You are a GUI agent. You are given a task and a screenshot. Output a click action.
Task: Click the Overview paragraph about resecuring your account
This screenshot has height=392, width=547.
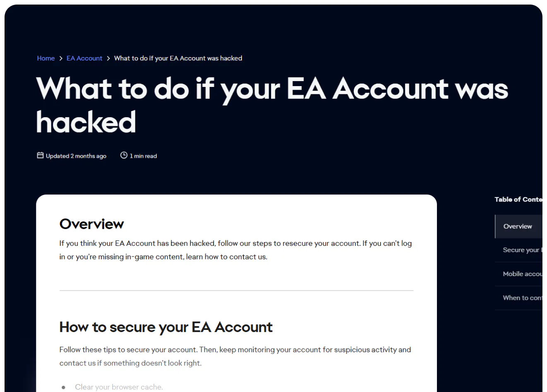coord(235,250)
